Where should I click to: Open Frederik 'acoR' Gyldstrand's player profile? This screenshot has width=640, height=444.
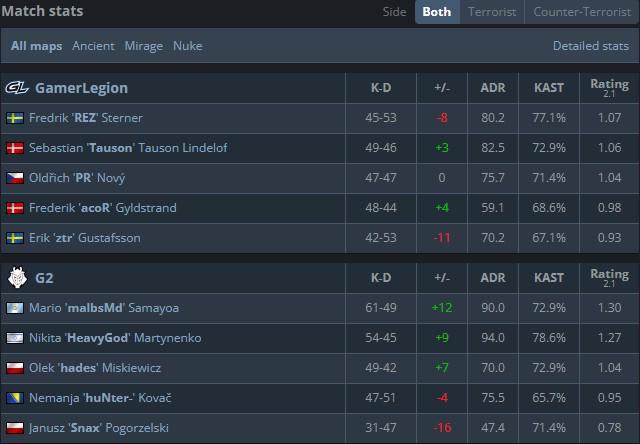click(x=103, y=208)
